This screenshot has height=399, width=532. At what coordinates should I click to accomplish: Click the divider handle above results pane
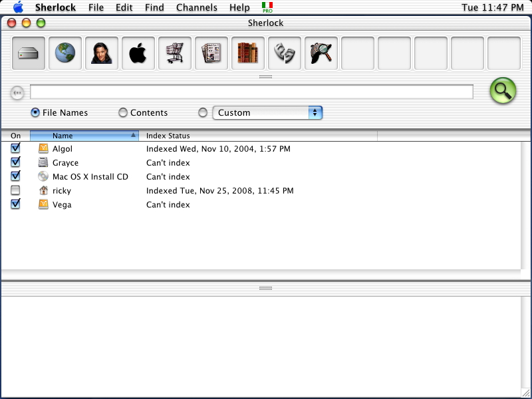coord(265,288)
